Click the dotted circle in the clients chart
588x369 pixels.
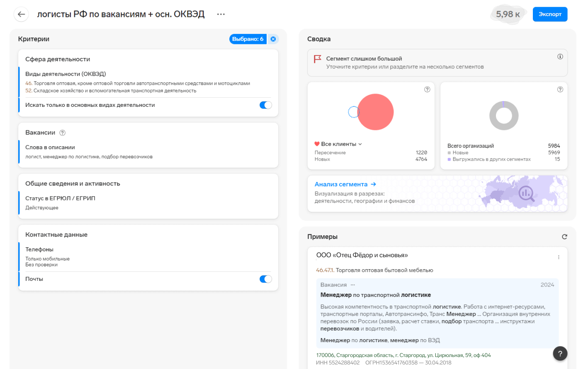click(x=353, y=112)
